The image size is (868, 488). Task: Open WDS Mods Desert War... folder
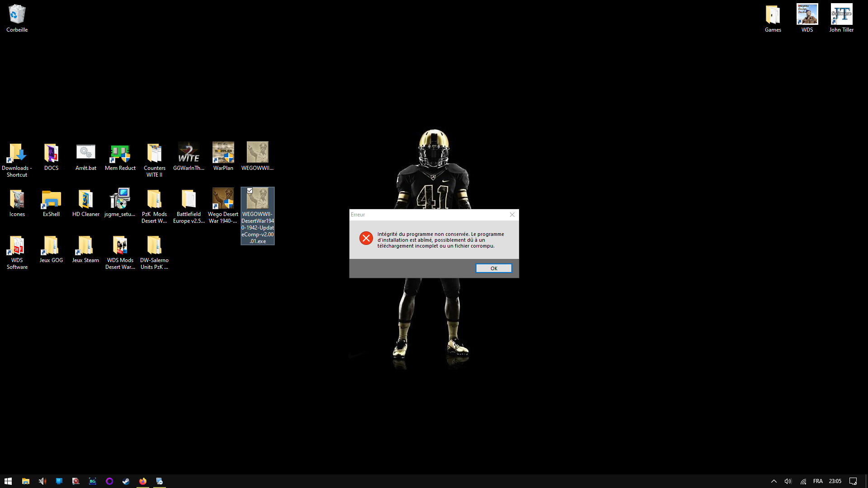(120, 253)
